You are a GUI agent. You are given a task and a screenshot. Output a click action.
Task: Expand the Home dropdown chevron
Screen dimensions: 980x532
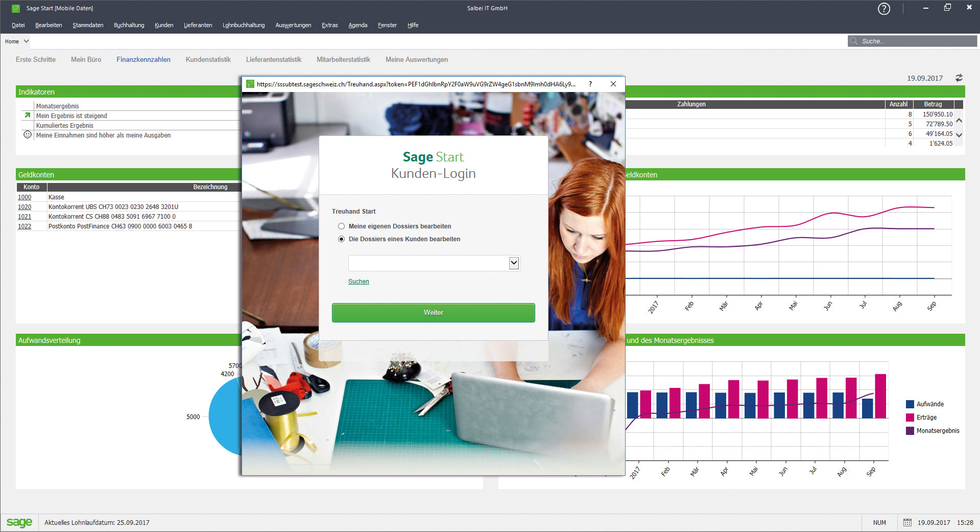[26, 41]
